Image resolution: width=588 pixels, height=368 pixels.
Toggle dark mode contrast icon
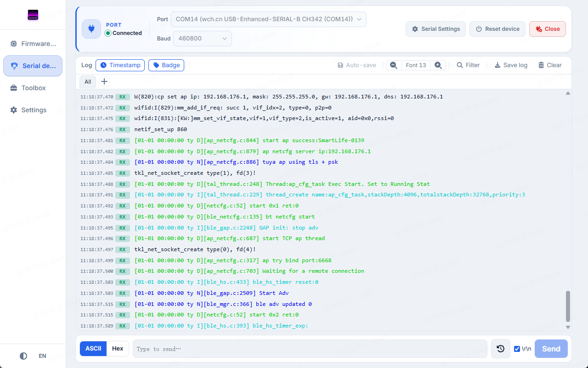coord(23,356)
